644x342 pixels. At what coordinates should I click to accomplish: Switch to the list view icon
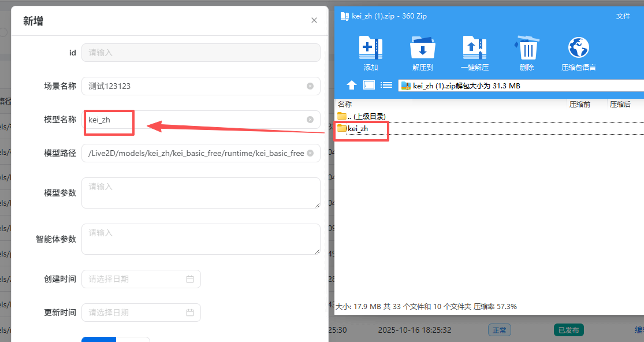(387, 85)
